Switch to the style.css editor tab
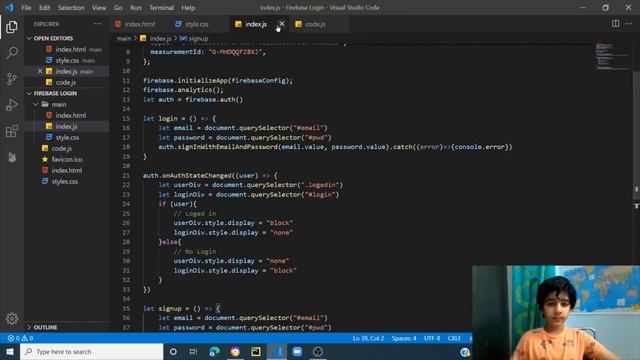This screenshot has height=360, width=640. pos(197,24)
